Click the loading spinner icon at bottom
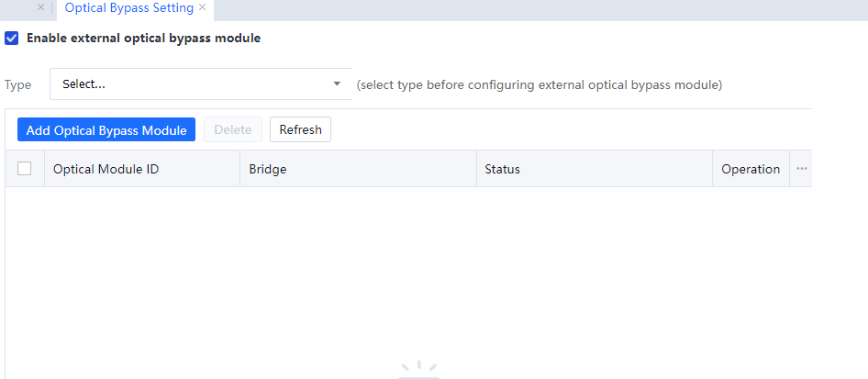Image resolution: width=868 pixels, height=379 pixels. [419, 371]
